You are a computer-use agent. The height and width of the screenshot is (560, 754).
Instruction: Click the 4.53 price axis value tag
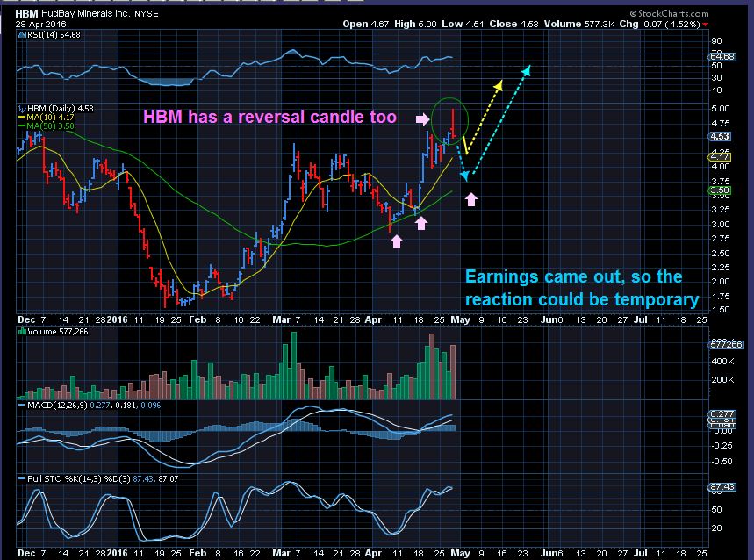[x=720, y=137]
